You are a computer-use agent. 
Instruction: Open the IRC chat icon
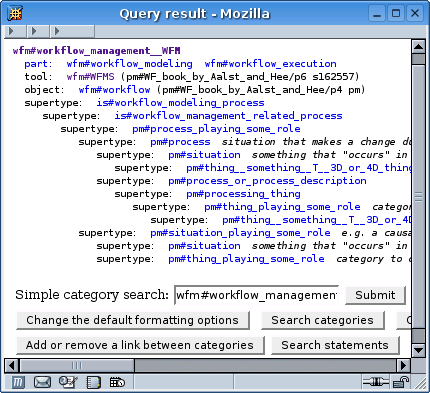click(x=117, y=382)
